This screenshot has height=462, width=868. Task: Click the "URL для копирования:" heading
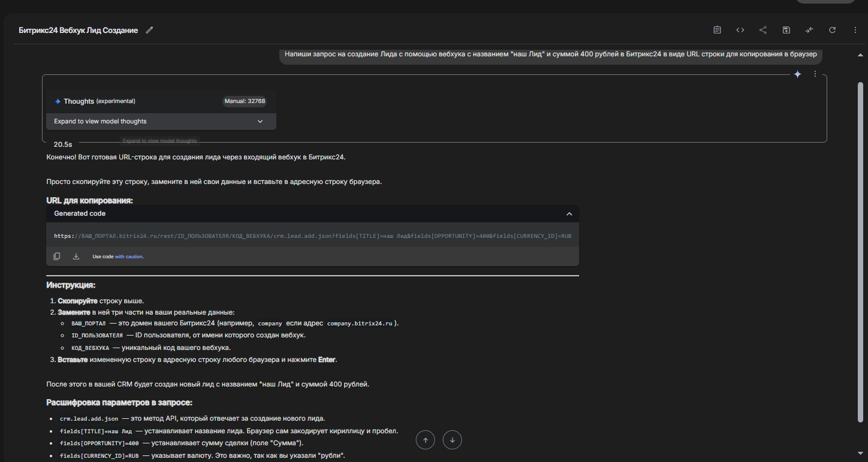[90, 200]
